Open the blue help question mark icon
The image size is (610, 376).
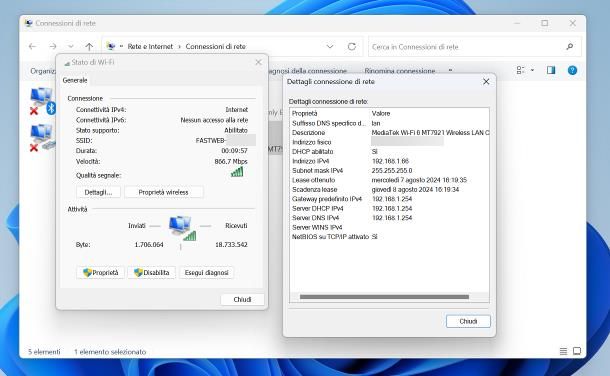(572, 70)
